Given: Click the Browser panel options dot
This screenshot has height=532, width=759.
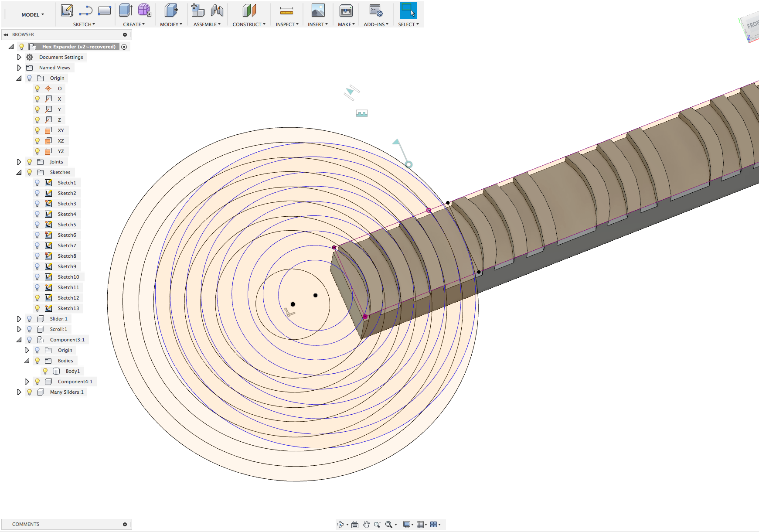Looking at the screenshot, I should 125,34.
